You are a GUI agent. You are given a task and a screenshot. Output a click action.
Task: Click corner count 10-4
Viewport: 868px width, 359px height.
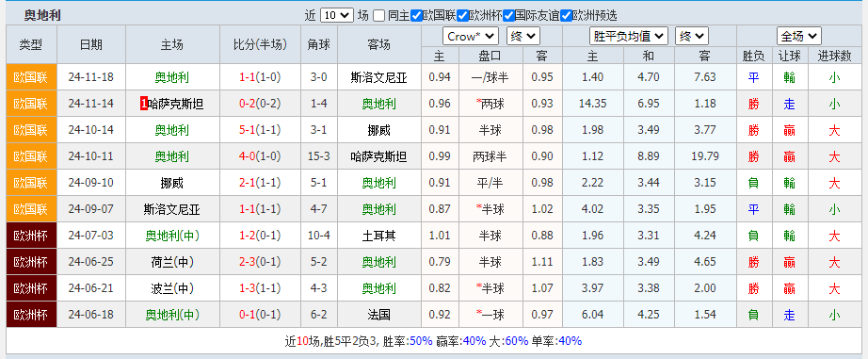click(x=319, y=236)
